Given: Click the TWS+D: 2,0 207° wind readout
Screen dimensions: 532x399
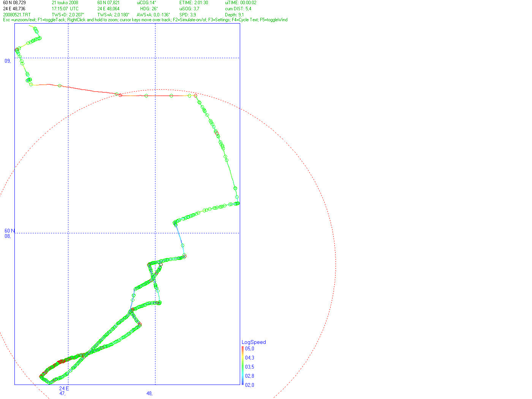Looking at the screenshot, I should point(68,15).
